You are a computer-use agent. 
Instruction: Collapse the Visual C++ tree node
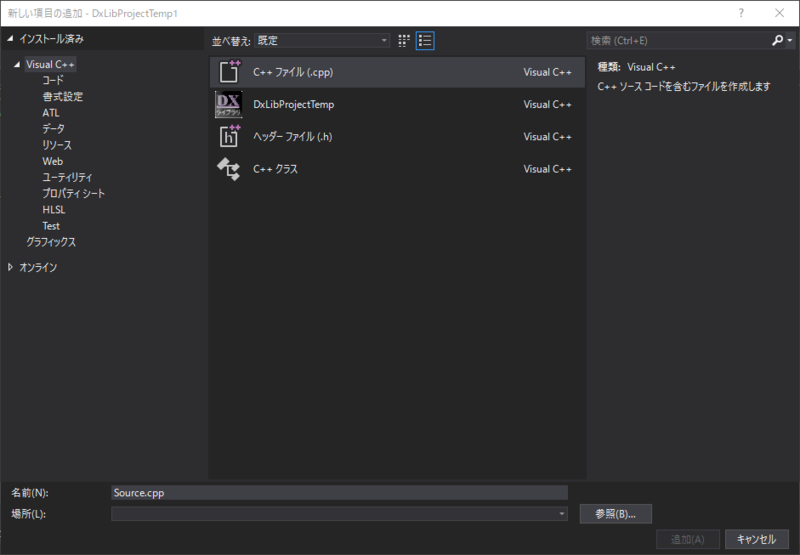tap(17, 65)
